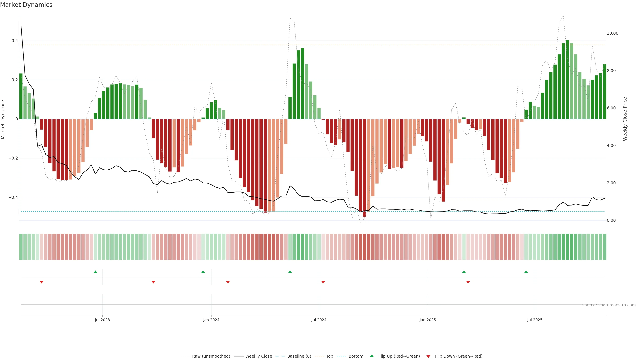
Task: Click the green flip-up triangle nearest Jul 2023
Action: click(x=95, y=272)
